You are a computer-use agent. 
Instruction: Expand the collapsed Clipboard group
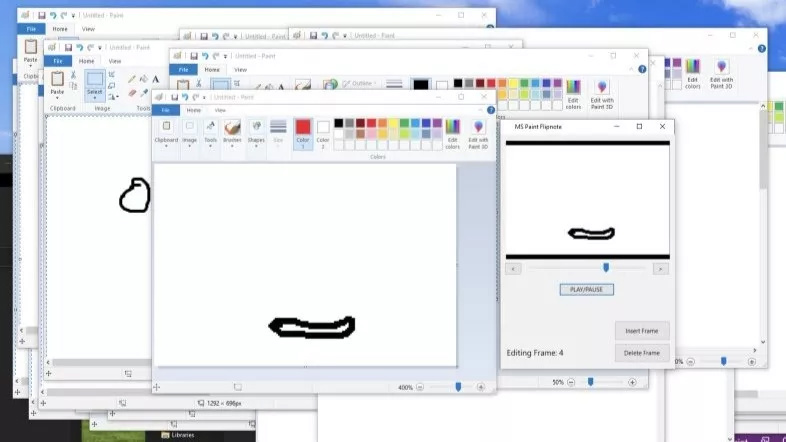(x=166, y=133)
